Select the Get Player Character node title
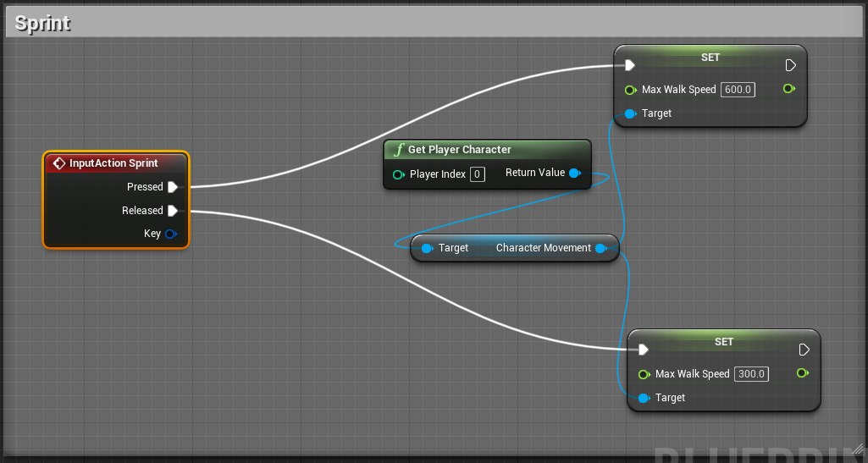The height and width of the screenshot is (463, 868). point(460,149)
